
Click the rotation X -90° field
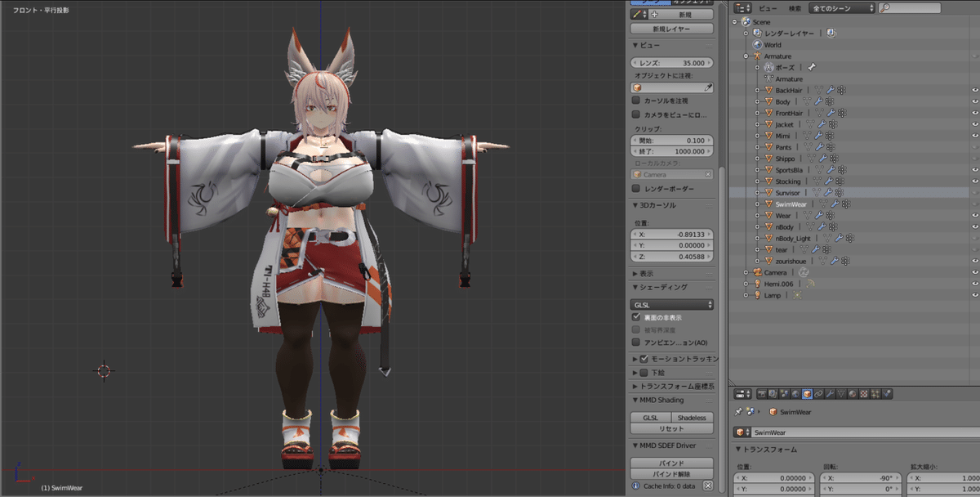click(862, 477)
